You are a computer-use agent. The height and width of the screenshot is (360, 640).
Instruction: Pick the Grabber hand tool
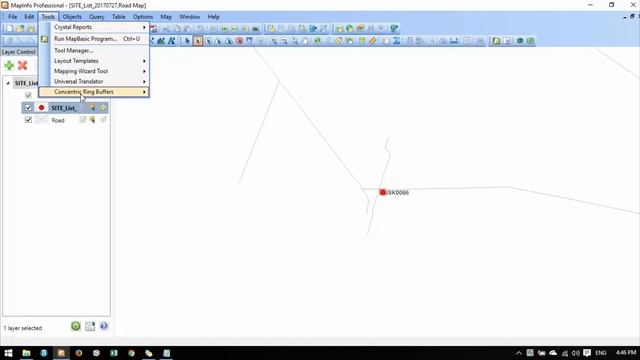tap(305, 41)
